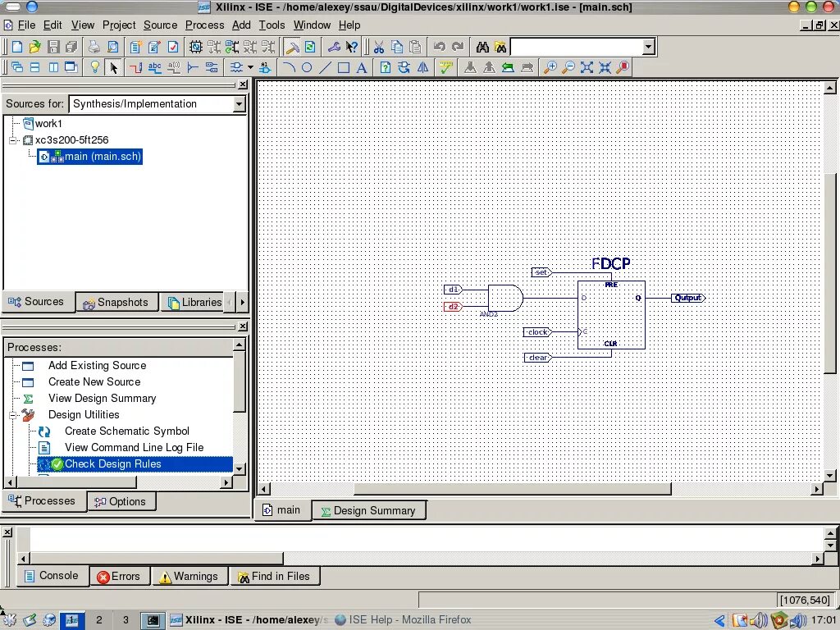The width and height of the screenshot is (840, 630).
Task: Select main (main.sch) source item
Action: 90,157
